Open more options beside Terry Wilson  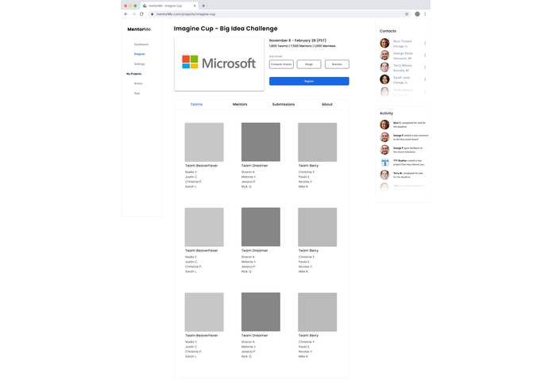425,67
